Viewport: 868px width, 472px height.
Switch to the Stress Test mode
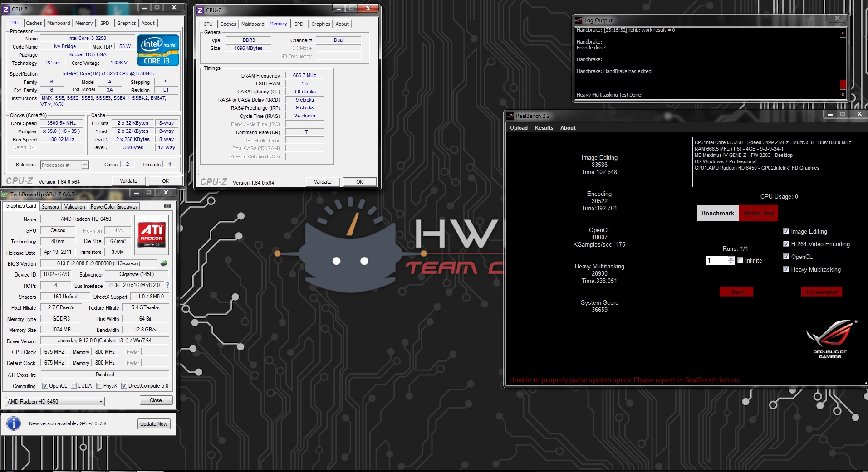point(759,213)
